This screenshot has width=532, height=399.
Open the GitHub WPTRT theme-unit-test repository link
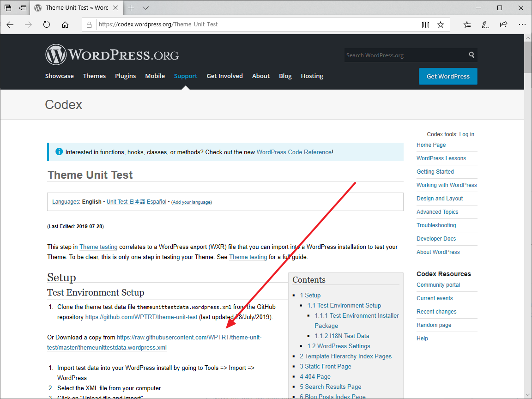click(x=141, y=317)
